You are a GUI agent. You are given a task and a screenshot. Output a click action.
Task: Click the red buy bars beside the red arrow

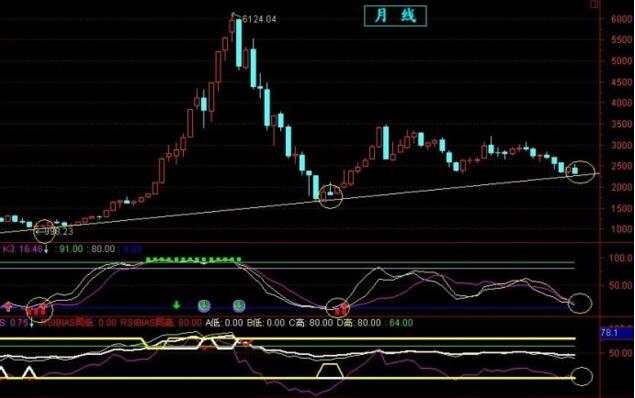pyautogui.click(x=37, y=311)
